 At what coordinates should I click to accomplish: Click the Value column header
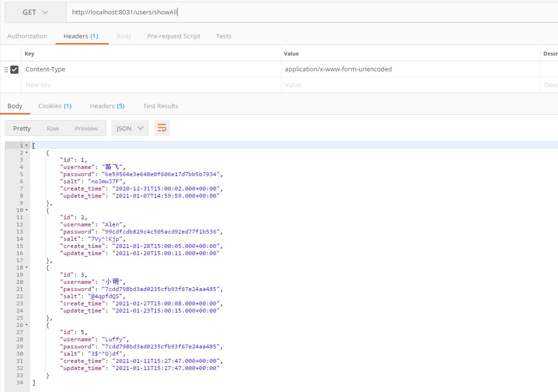[291, 54]
